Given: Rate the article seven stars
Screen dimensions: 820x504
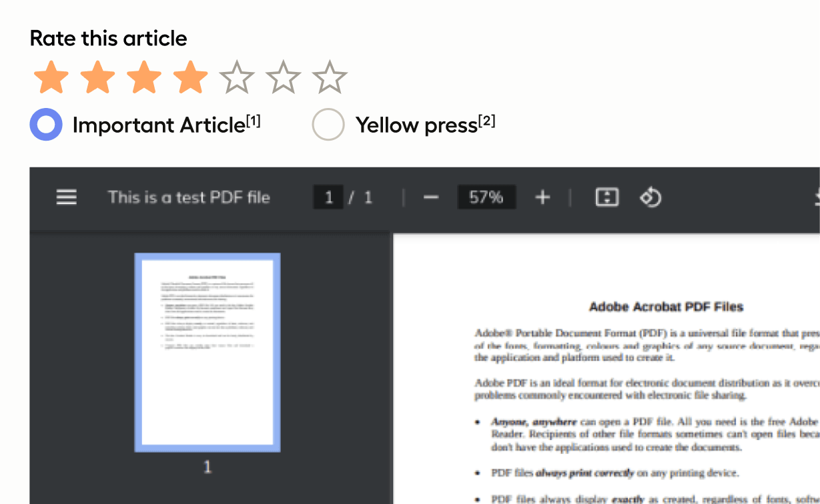Looking at the screenshot, I should click(330, 77).
